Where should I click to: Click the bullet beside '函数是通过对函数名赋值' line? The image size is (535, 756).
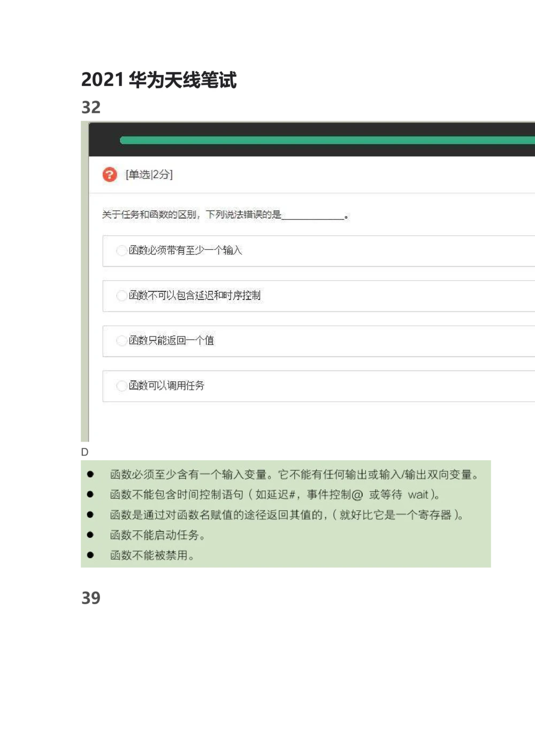[x=90, y=514]
